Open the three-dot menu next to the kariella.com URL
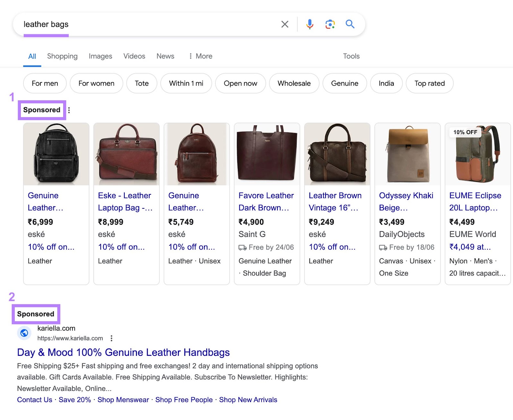This screenshot has width=513, height=420. (x=111, y=338)
